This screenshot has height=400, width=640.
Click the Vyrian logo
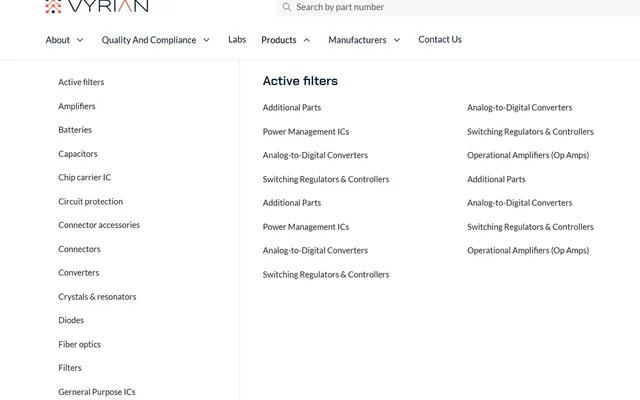pyautogui.click(x=97, y=6)
